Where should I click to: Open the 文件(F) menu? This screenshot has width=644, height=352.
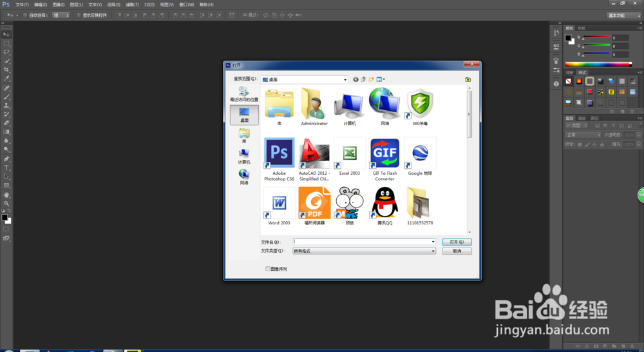(22, 5)
